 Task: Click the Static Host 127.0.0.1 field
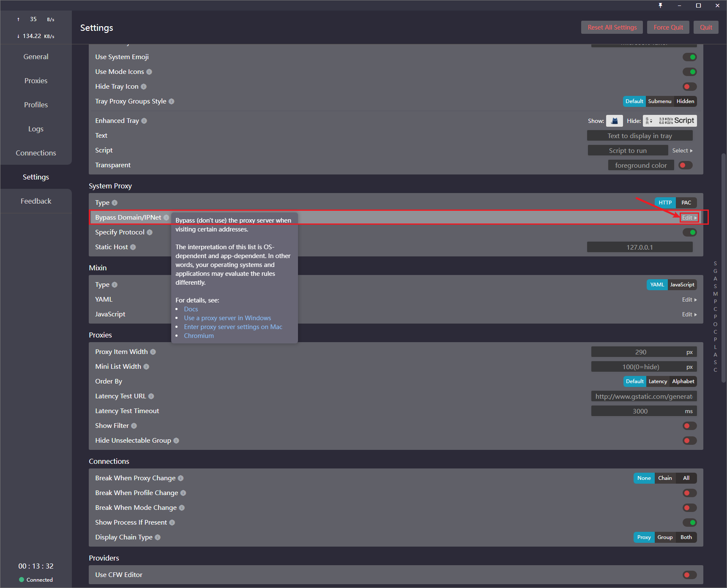tap(640, 247)
